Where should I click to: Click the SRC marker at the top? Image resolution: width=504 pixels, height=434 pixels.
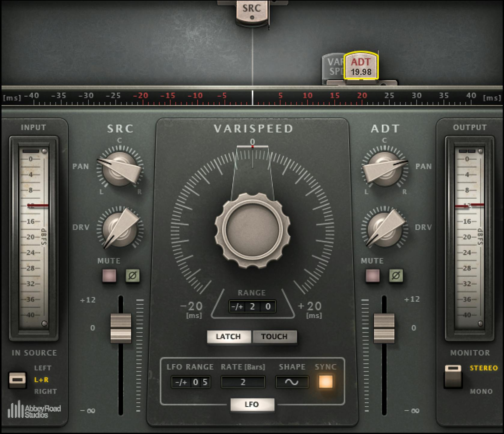click(x=252, y=9)
